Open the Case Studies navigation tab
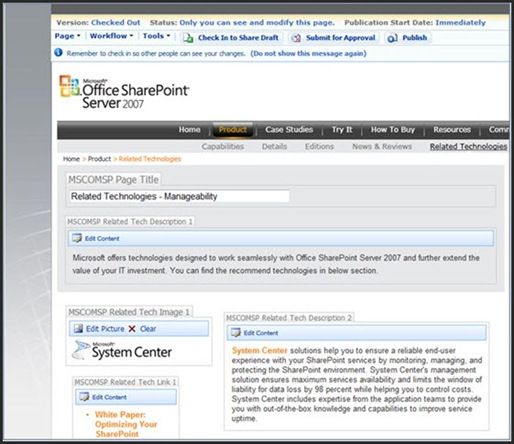The height and width of the screenshot is (444, 514). point(289,129)
